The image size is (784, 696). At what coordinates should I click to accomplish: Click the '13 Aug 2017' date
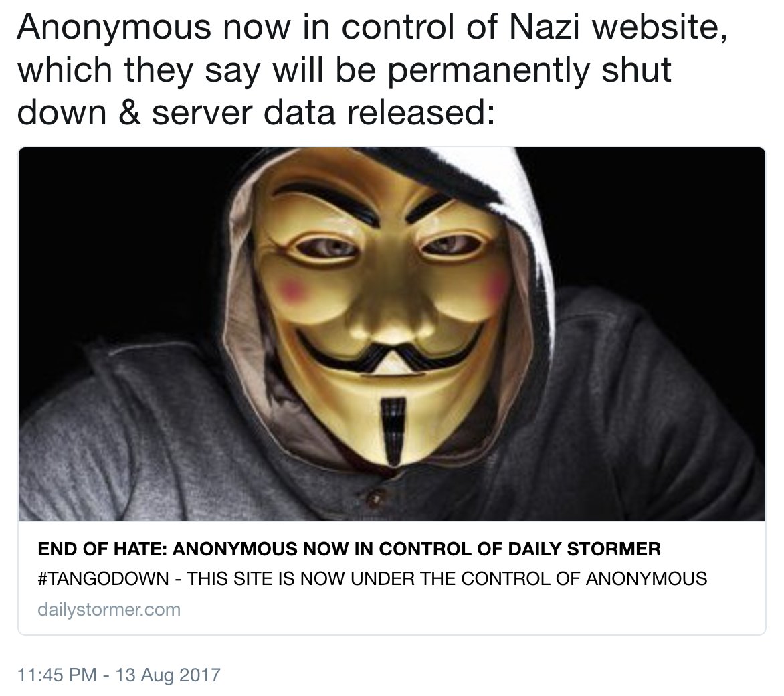pos(167,675)
